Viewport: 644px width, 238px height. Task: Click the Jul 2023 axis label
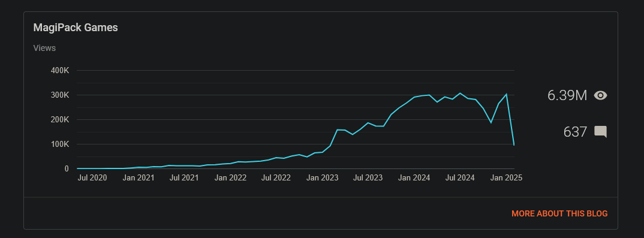[x=368, y=177]
